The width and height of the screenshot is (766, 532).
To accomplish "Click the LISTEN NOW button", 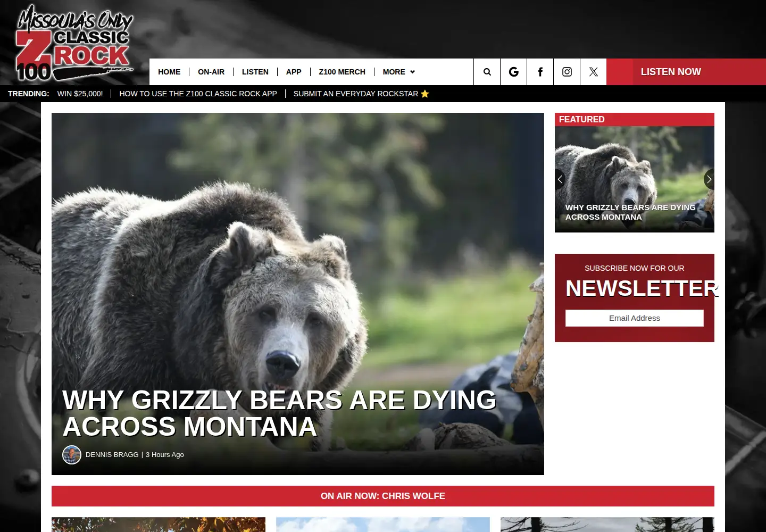I will click(686, 72).
